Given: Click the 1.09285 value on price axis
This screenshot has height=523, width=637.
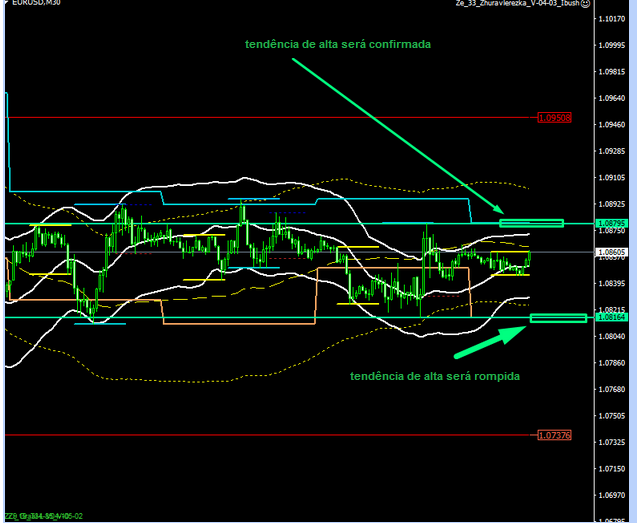Looking at the screenshot, I should 611,152.
